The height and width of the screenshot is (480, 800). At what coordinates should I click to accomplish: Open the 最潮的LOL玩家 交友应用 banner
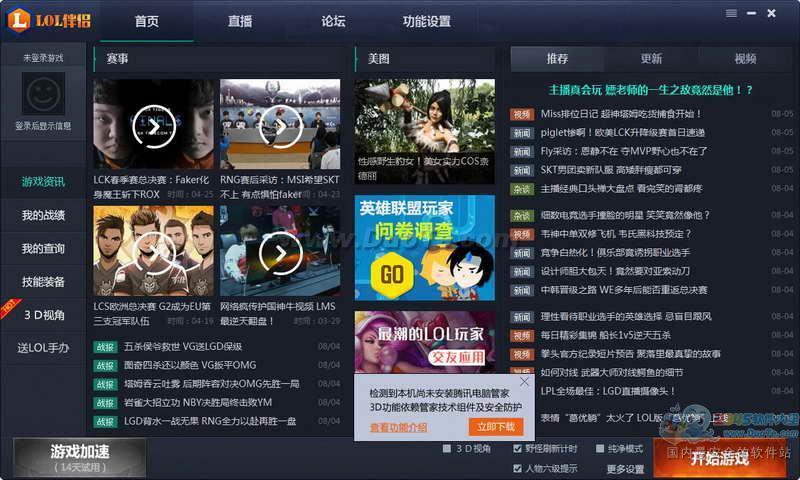424,342
